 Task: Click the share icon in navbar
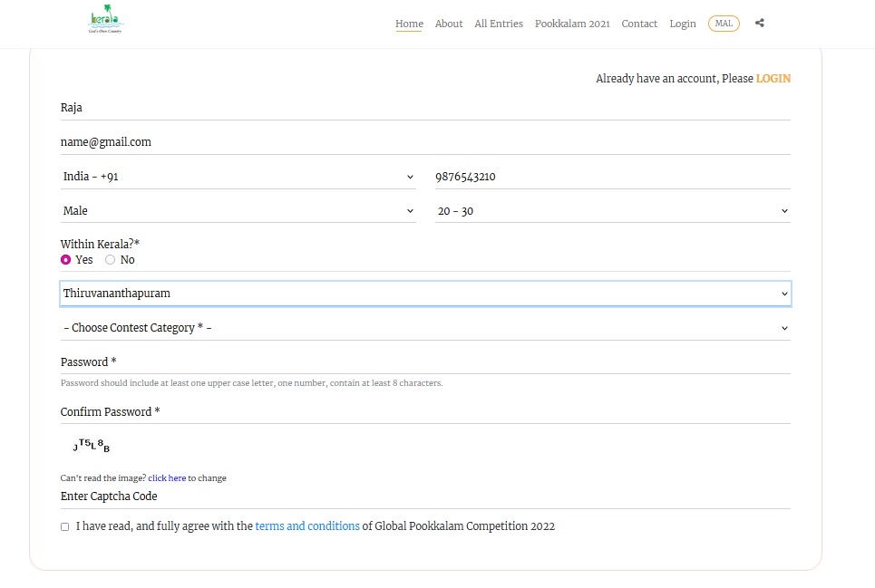[760, 24]
